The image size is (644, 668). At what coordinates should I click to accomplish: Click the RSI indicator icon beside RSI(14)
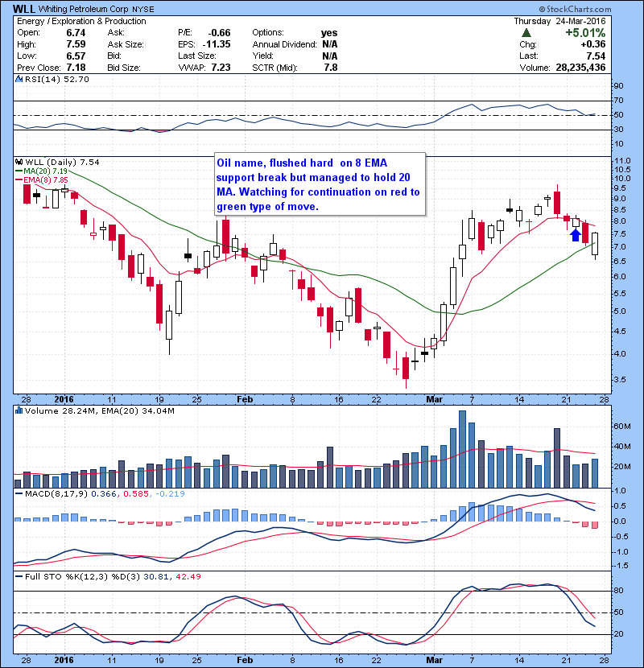tap(19, 79)
